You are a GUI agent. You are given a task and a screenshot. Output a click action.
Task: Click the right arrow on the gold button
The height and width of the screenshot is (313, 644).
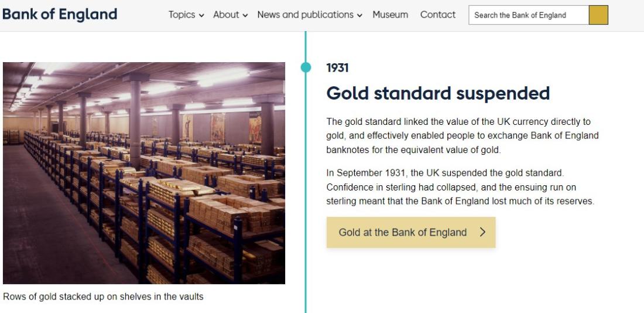click(x=482, y=232)
